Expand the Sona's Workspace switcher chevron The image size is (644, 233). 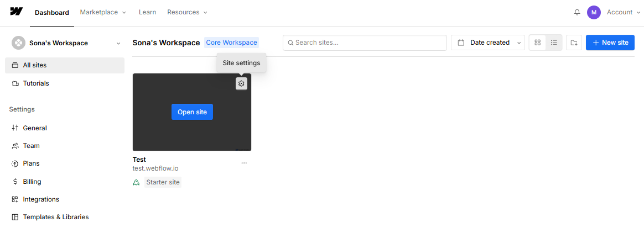click(118, 44)
